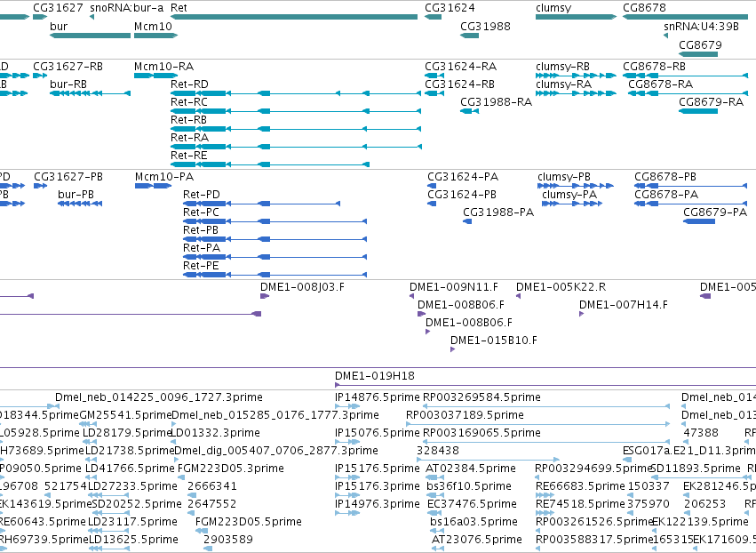Select the snoRNA:bur-a gene label
The height and width of the screenshot is (553, 756).
pyautogui.click(x=127, y=8)
